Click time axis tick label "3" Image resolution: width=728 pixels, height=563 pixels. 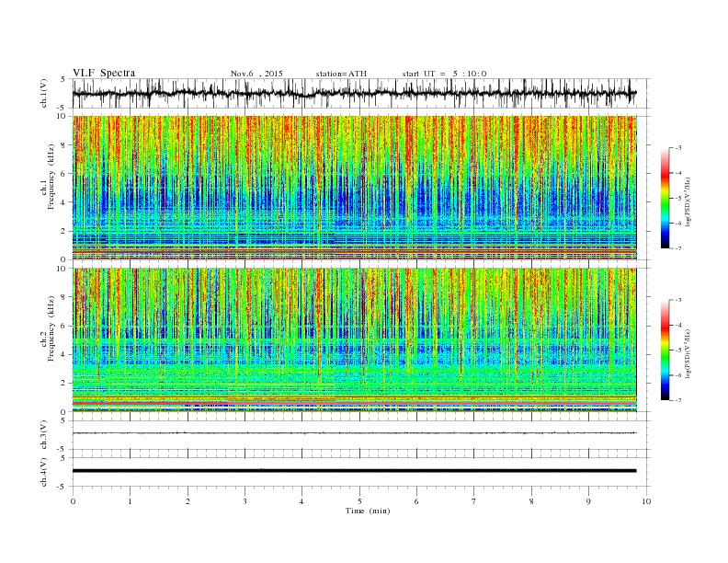point(245,501)
